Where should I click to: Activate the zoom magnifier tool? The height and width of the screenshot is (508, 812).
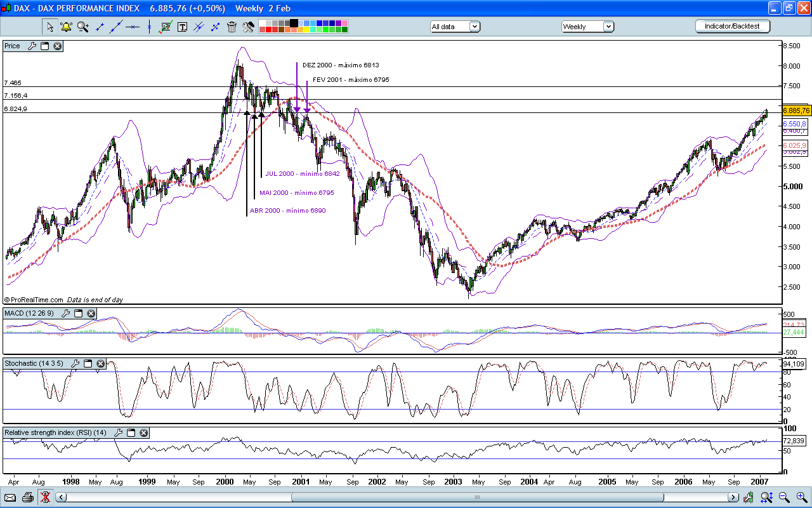click(x=82, y=27)
